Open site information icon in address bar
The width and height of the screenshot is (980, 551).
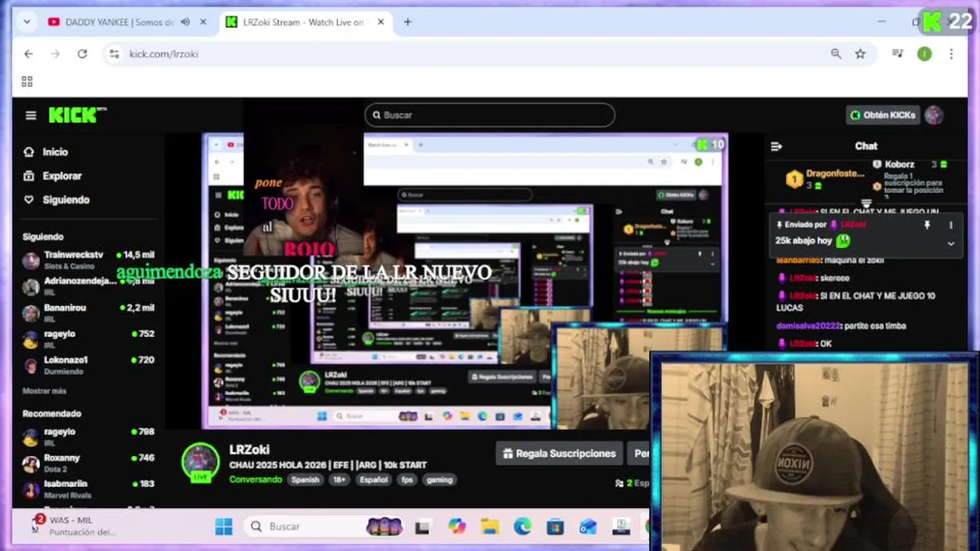[x=114, y=54]
